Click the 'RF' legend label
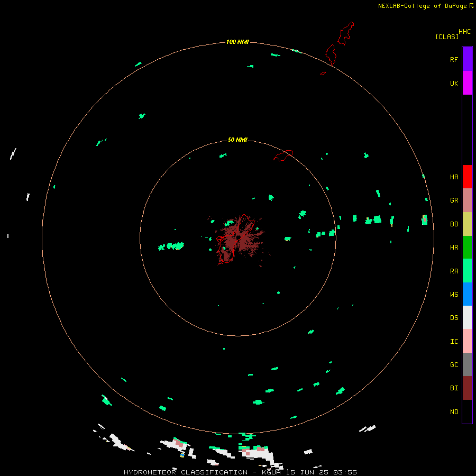The image size is (476, 476). pyautogui.click(x=454, y=59)
